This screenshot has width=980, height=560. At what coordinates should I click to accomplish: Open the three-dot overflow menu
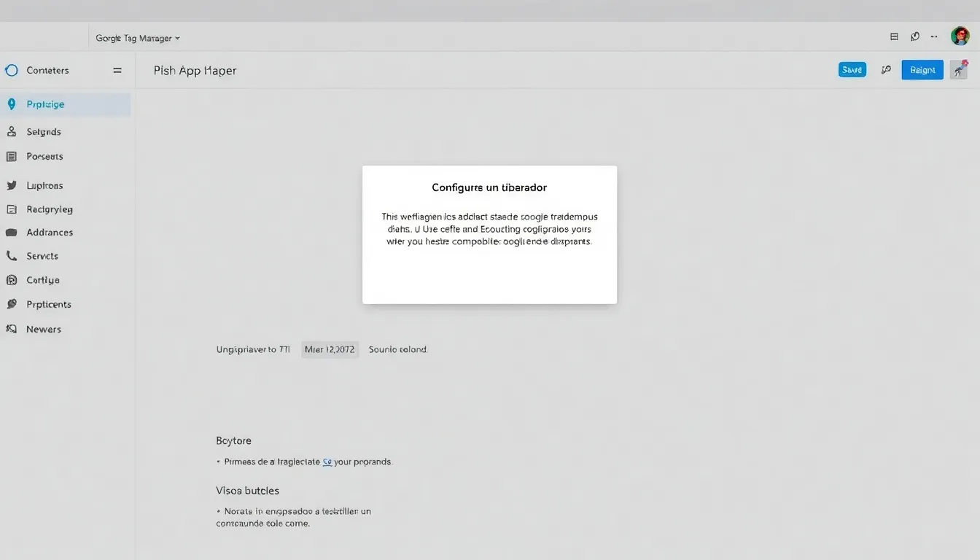(934, 36)
